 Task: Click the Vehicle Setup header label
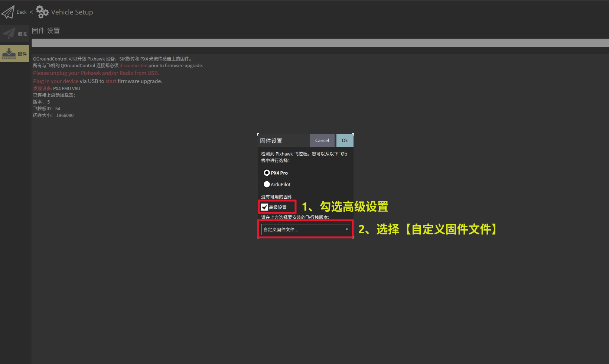[x=72, y=12]
